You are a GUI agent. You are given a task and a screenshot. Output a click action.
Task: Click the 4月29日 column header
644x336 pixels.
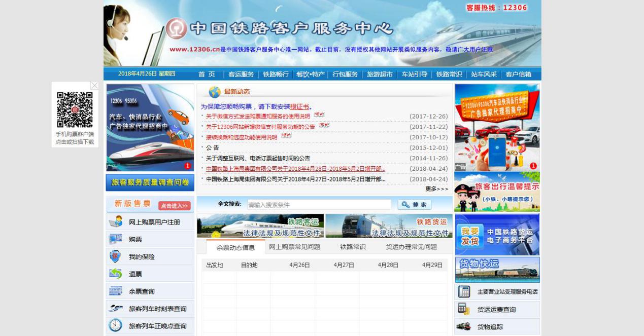click(432, 265)
